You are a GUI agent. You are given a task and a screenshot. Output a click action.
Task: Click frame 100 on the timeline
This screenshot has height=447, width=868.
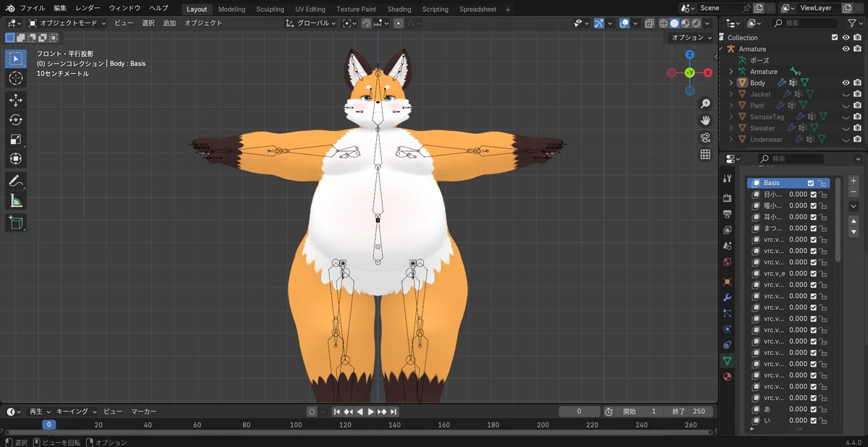pyautogui.click(x=295, y=425)
